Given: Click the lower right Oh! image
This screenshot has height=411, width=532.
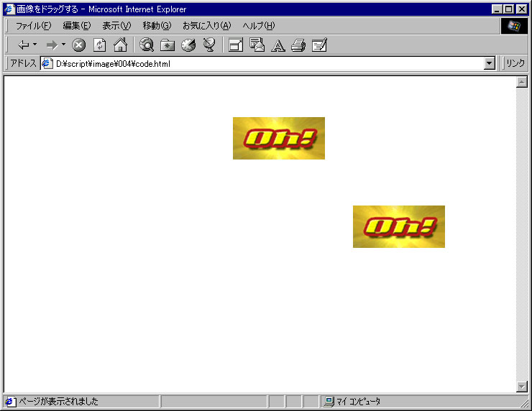Looking at the screenshot, I should [x=399, y=226].
